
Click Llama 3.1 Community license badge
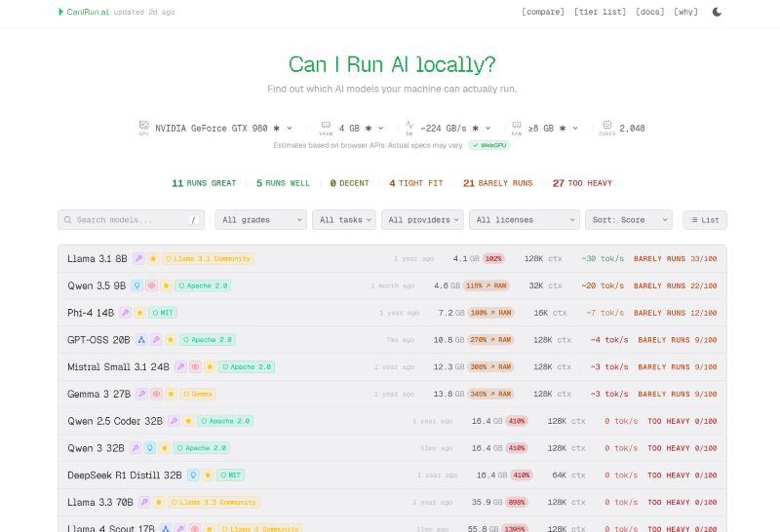(208, 258)
